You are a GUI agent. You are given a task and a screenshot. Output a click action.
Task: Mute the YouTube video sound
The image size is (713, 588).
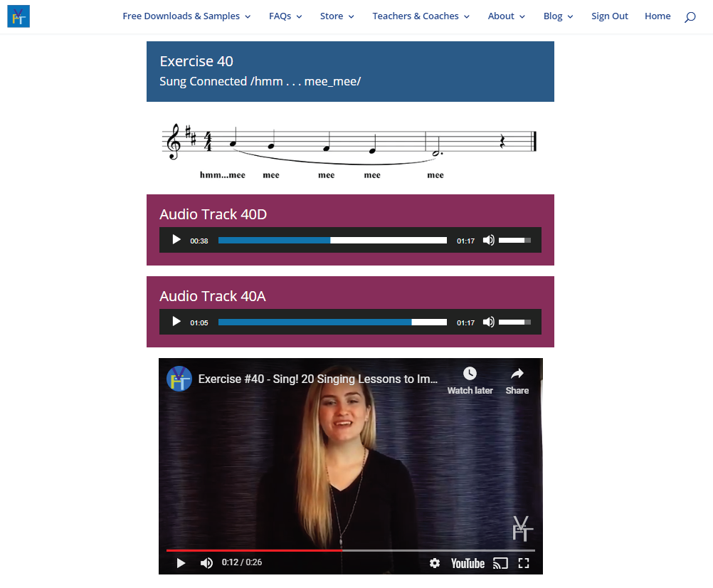coord(206,563)
